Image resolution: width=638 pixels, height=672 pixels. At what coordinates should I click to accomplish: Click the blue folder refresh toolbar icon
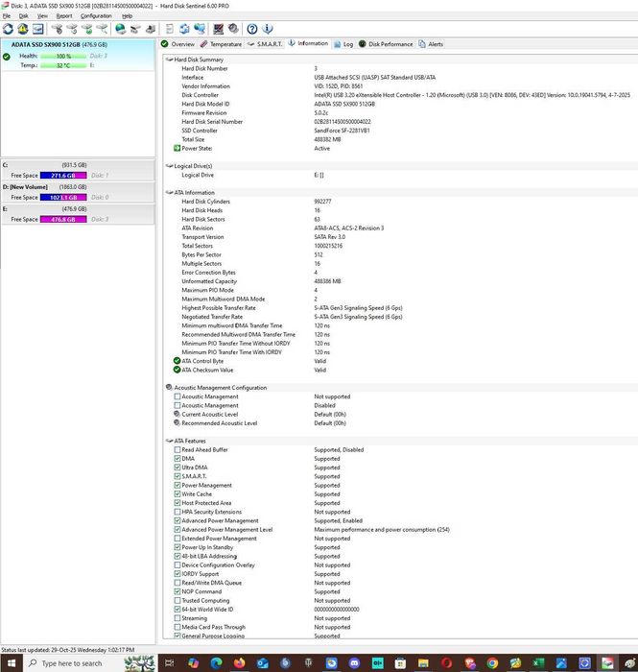[x=184, y=29]
